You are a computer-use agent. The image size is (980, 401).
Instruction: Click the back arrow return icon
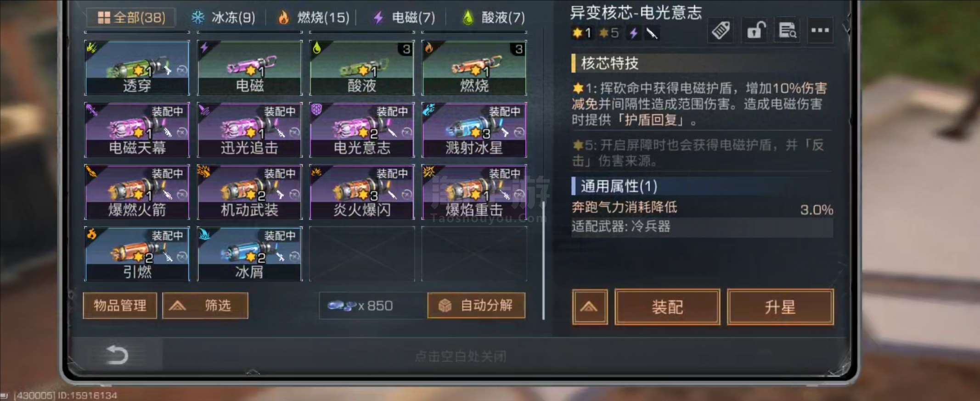[x=117, y=355]
